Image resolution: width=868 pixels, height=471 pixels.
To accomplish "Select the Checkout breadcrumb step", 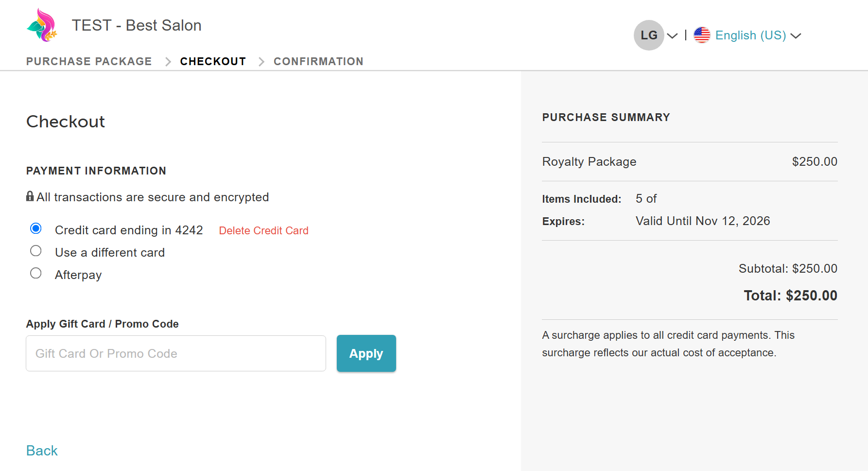I will tap(213, 61).
